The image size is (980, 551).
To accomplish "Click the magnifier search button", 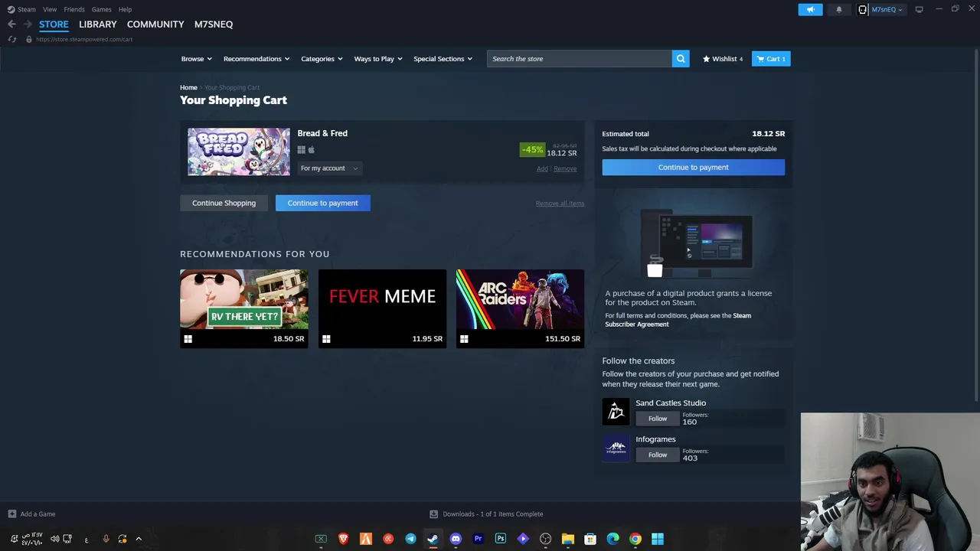I will pyautogui.click(x=681, y=59).
